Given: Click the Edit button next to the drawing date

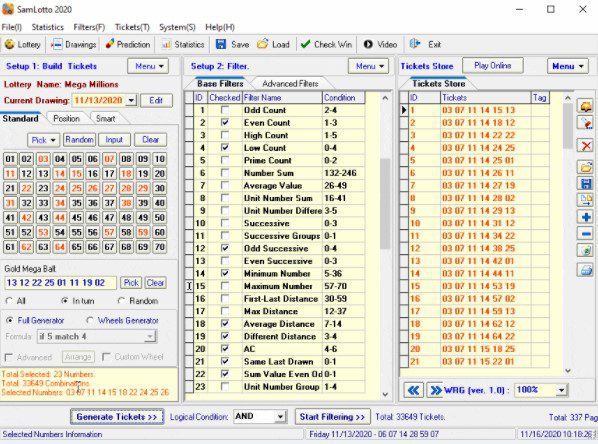Looking at the screenshot, I should tap(156, 100).
